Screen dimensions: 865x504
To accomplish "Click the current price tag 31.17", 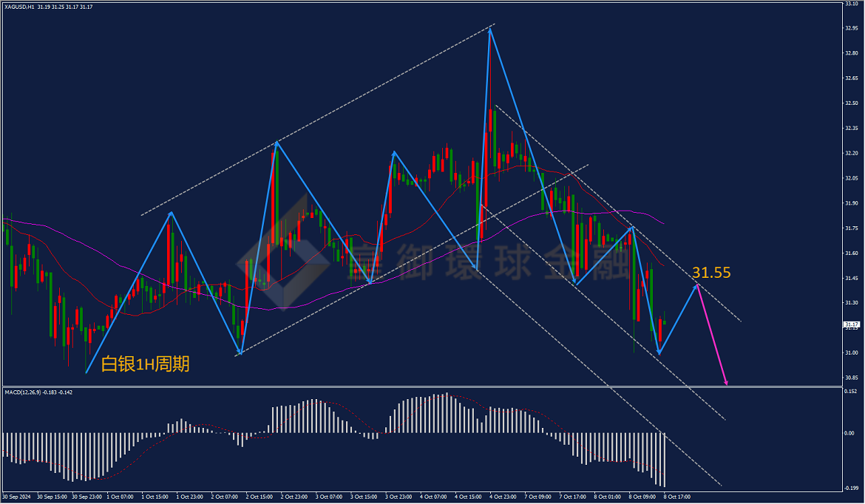I will pyautogui.click(x=852, y=324).
